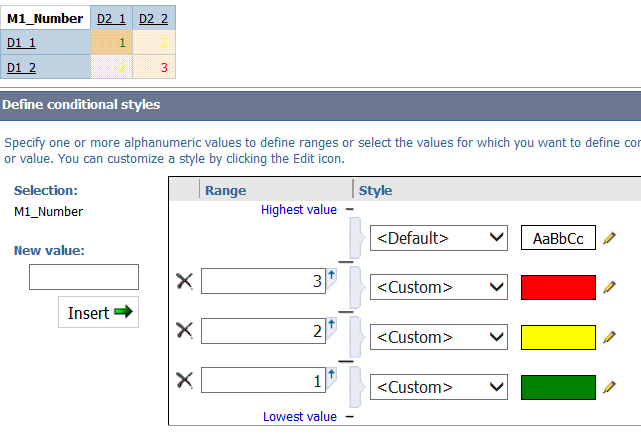Click the Range column header
This screenshot has height=434, width=641.
tap(226, 190)
